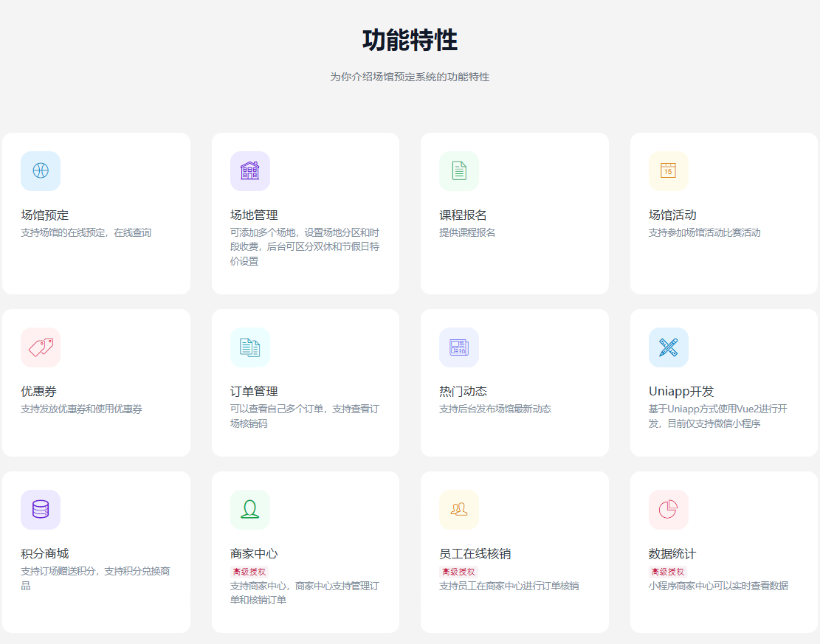The height and width of the screenshot is (644, 820).
Task: Click the 热门动态 description text
Action: pyautogui.click(x=495, y=409)
